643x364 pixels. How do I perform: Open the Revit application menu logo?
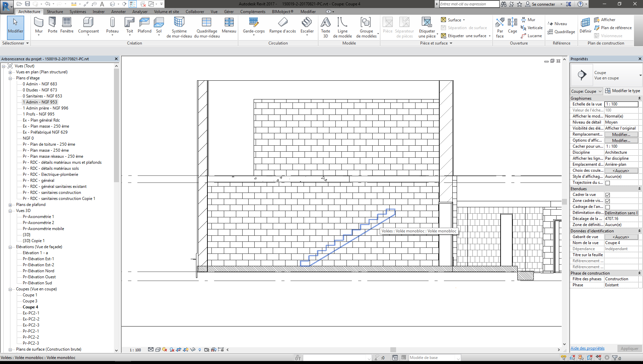coord(7,6)
